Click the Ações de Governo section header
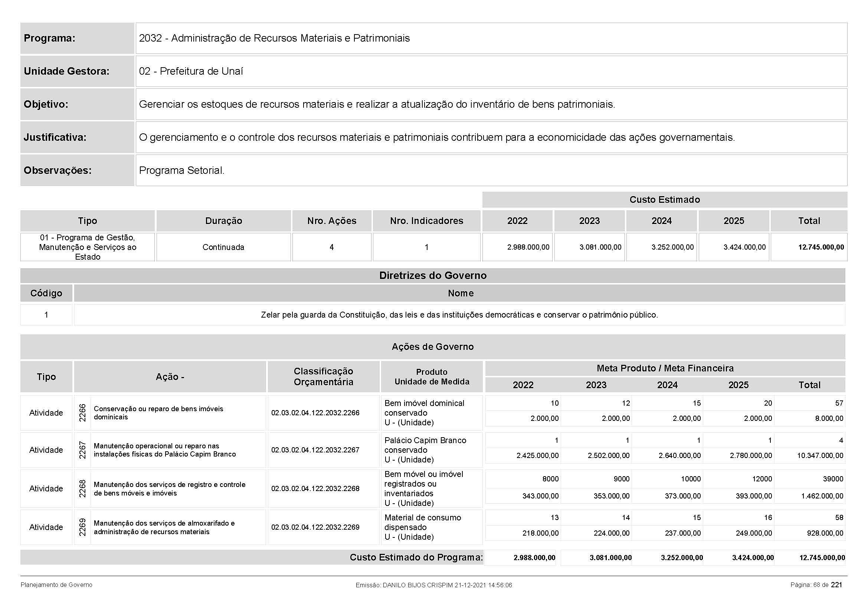Viewport: 868px width, 614px height. [433, 347]
